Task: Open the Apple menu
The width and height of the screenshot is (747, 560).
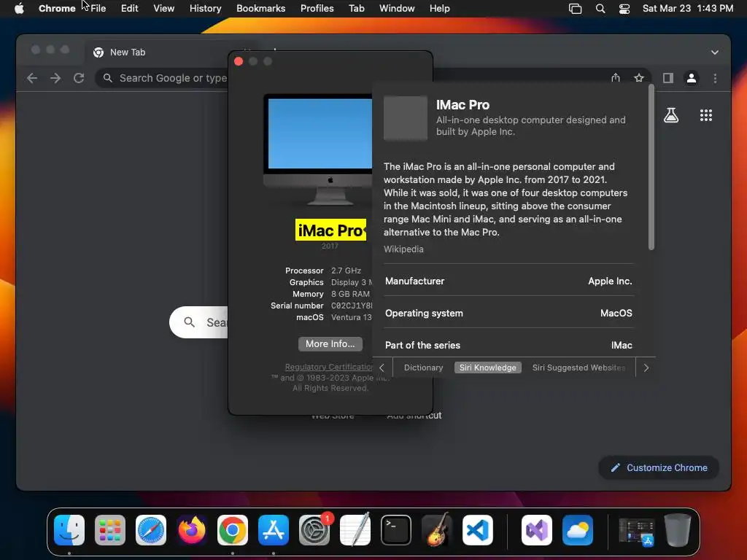Action: (19, 8)
